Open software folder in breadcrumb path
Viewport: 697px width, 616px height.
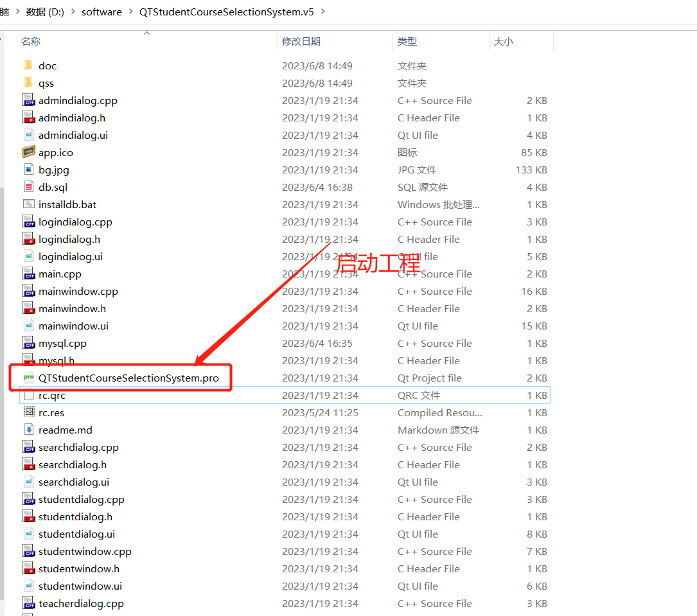click(101, 12)
